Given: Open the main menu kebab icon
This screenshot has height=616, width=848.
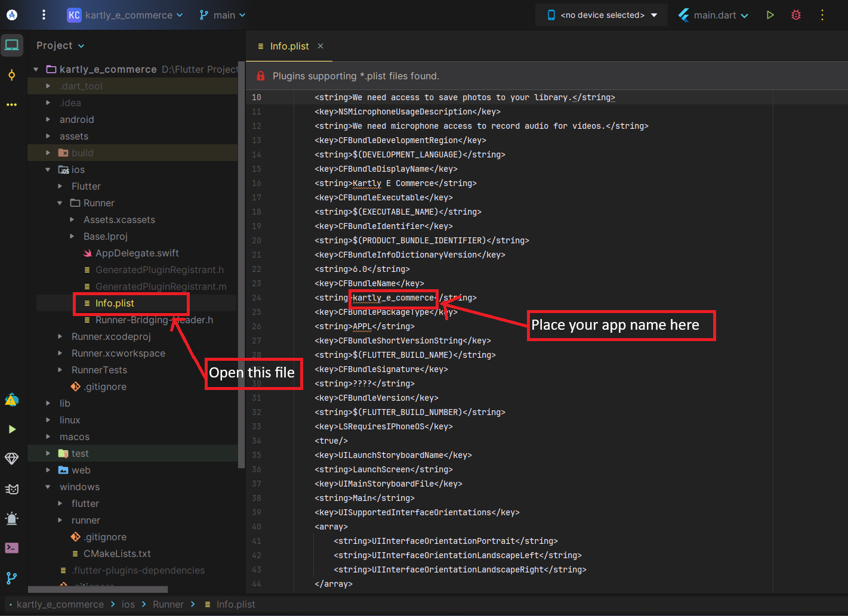Looking at the screenshot, I should coord(44,15).
